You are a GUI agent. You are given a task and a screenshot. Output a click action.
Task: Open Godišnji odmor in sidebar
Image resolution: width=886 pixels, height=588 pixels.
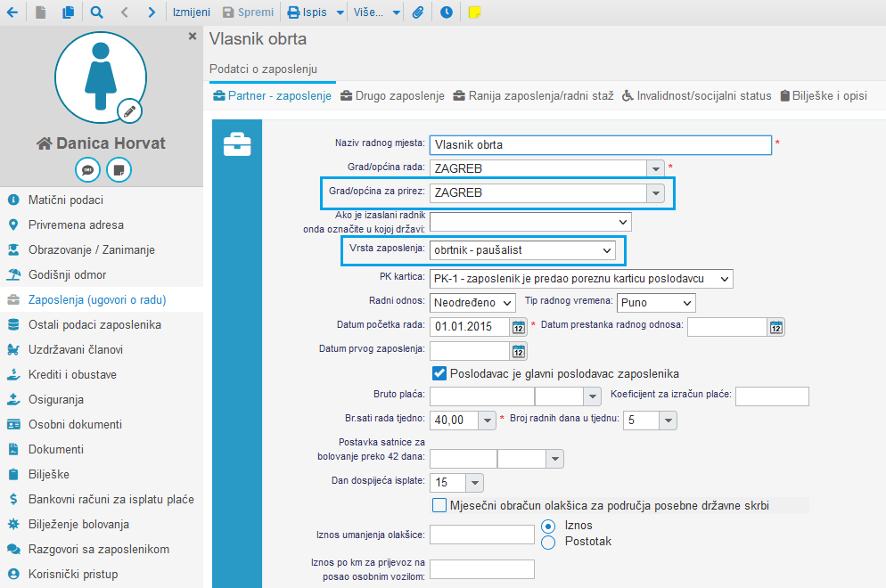[x=67, y=275]
